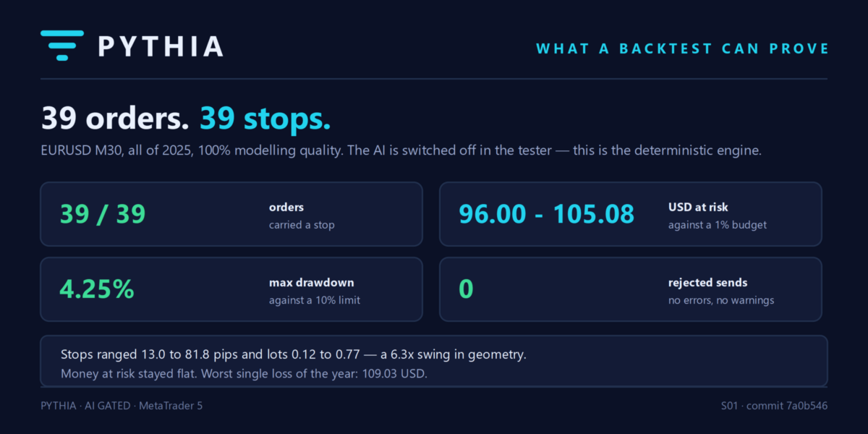868x434 pixels.
Task: Select the 'against a 10% limit' caption
Action: point(315,300)
